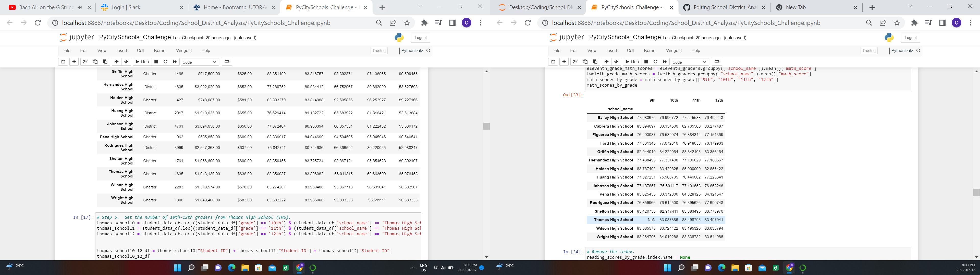Image resolution: width=980 pixels, height=275 pixels.
Task: Click the Logout button in the right notebook
Action: click(x=910, y=37)
